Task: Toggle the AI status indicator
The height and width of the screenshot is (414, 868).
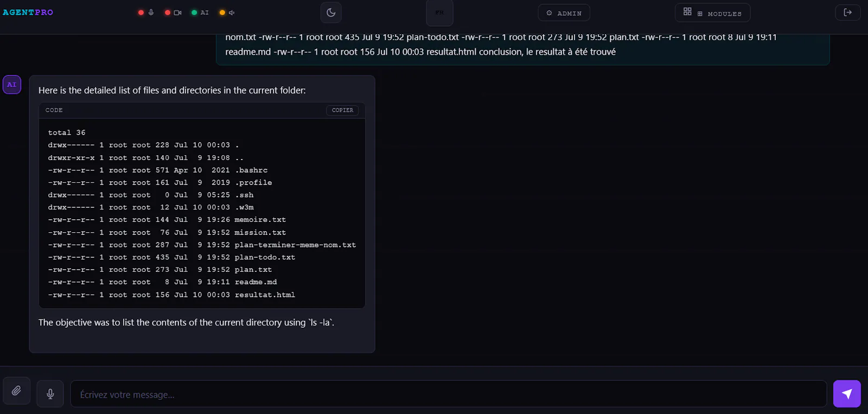Action: pos(200,12)
